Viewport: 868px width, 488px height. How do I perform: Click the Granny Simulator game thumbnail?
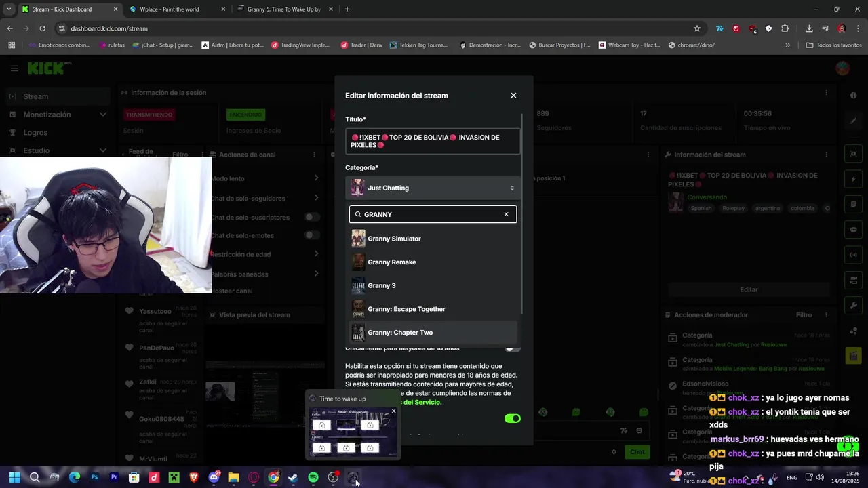[x=358, y=239]
